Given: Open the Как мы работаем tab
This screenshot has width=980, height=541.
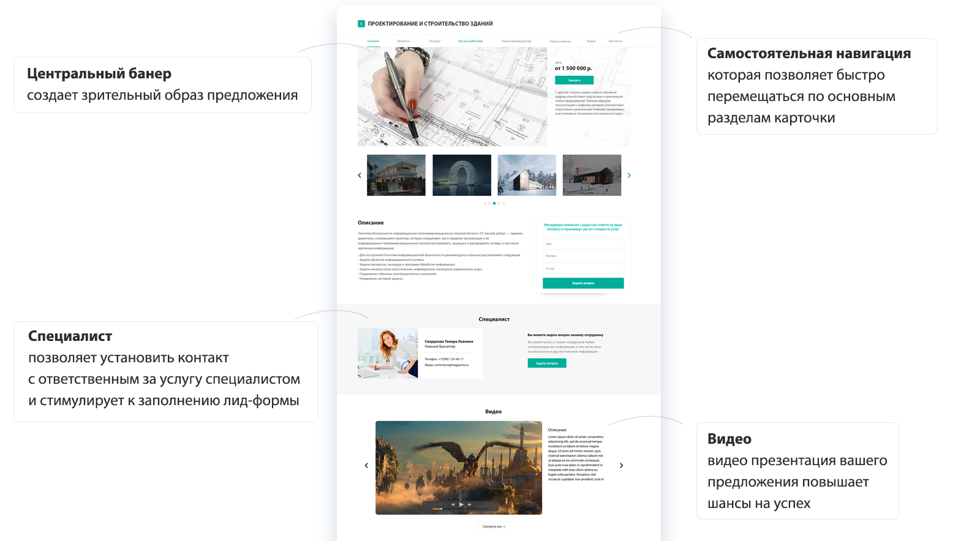Looking at the screenshot, I should click(x=470, y=41).
